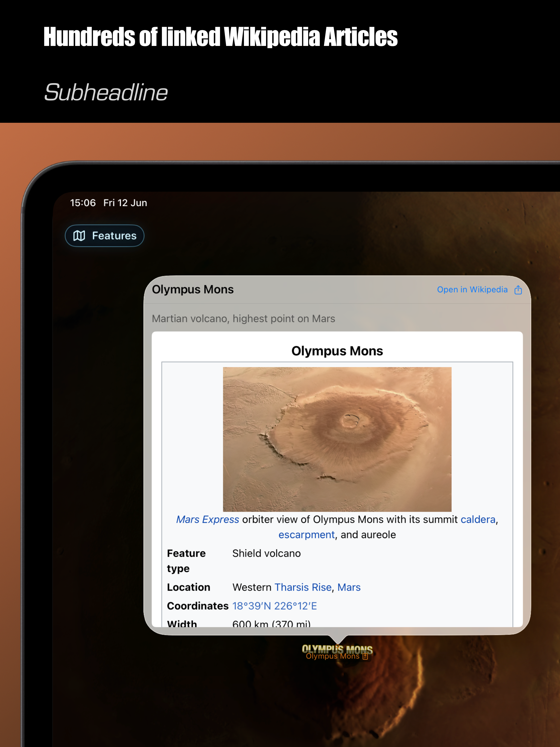Open the Mars link in Location row

point(349,587)
